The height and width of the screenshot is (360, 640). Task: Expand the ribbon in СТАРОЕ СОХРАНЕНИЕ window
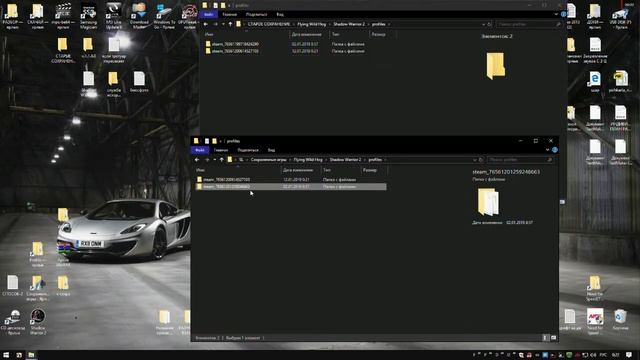point(556,14)
